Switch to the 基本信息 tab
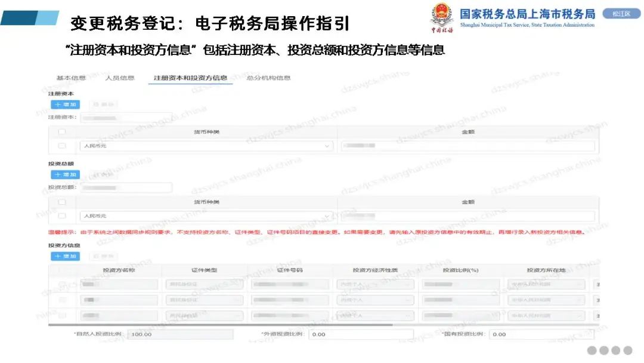Screen dimensions: 644x363 coord(70,78)
